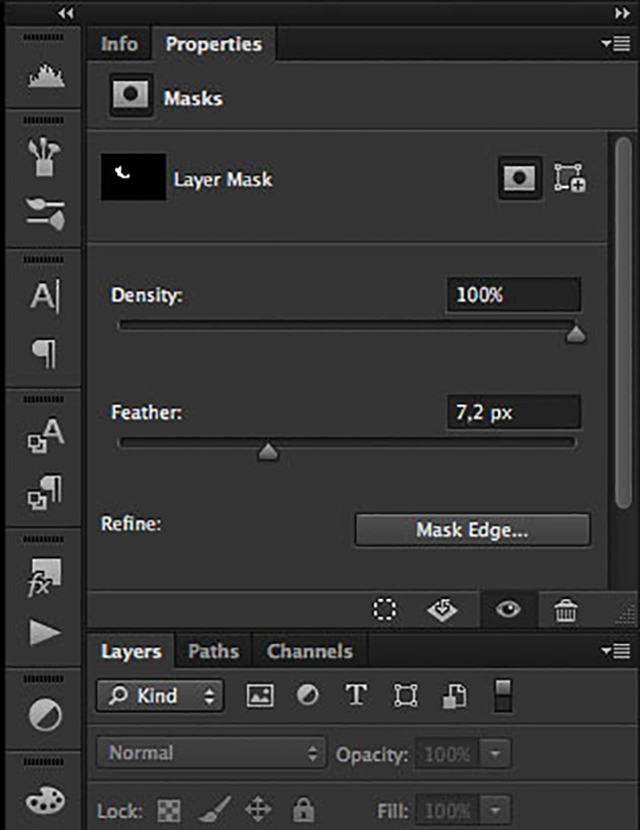
Task: Select the pixel mask button
Action: [x=520, y=178]
